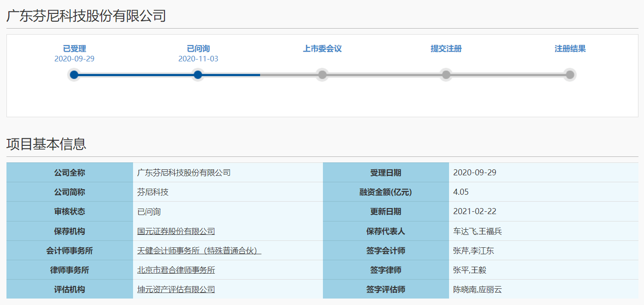Screen dimensions: 644x305
Task: Click the 签字会计师 header cell
Action: [386, 251]
